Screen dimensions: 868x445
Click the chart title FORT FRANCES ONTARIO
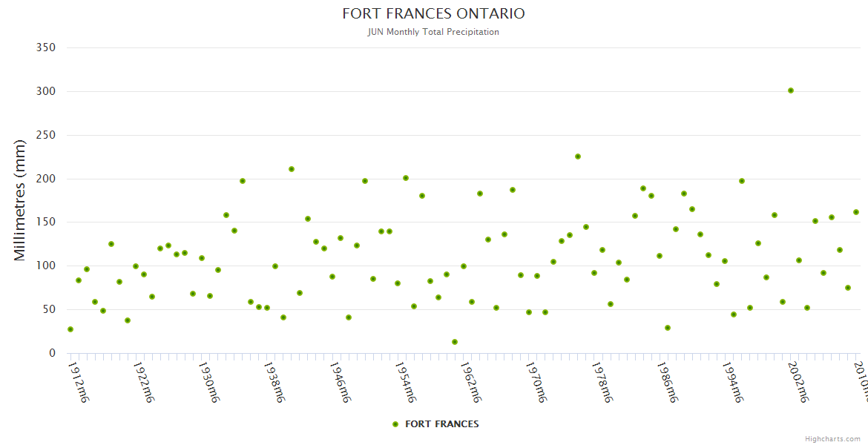pyautogui.click(x=433, y=13)
